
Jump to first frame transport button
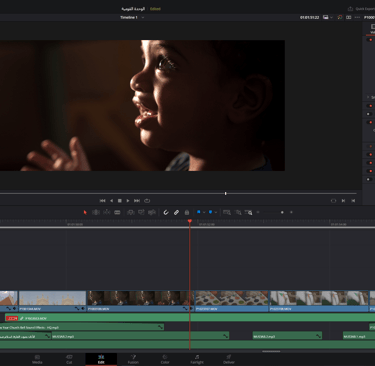(103, 201)
